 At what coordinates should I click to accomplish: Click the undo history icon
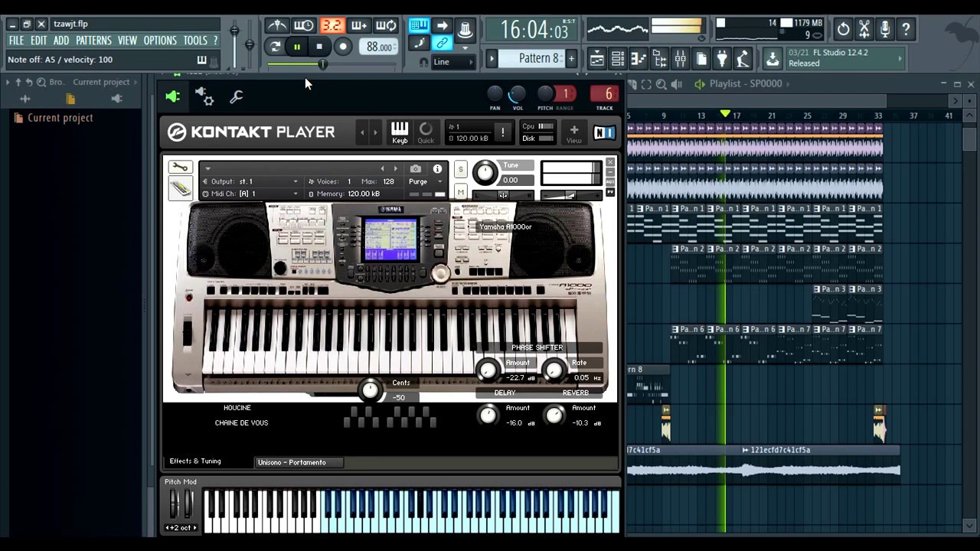843,29
